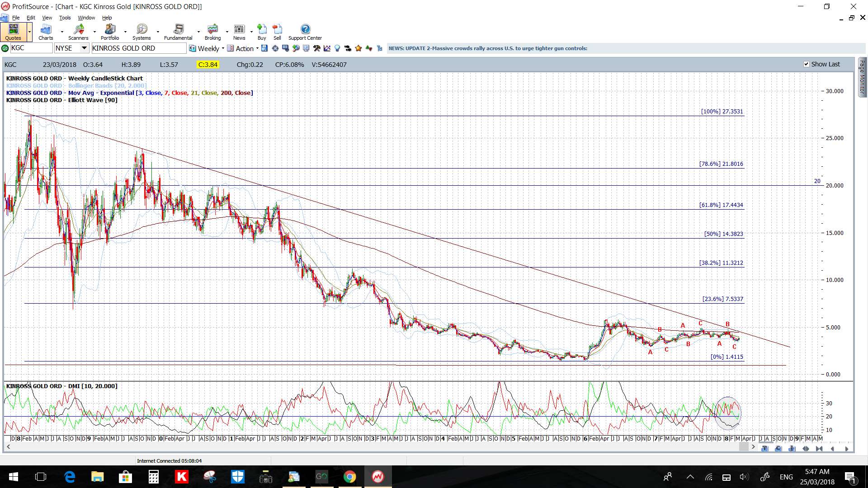
Task: Click the yellow highlighted C:3.84 close value
Action: click(x=208, y=65)
